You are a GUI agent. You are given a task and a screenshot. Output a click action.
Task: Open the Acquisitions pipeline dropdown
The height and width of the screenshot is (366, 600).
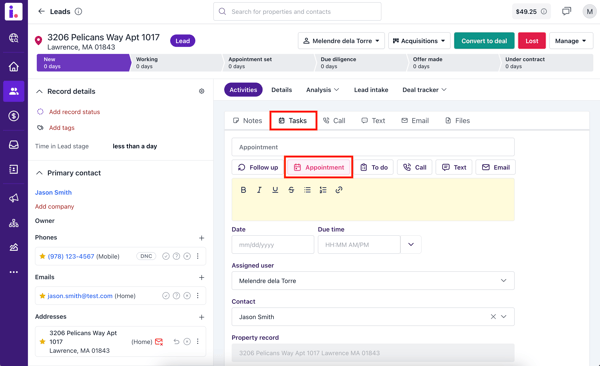click(419, 41)
